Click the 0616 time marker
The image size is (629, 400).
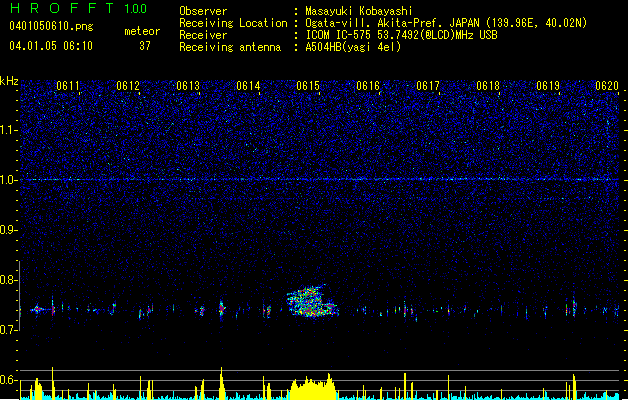pos(368,86)
